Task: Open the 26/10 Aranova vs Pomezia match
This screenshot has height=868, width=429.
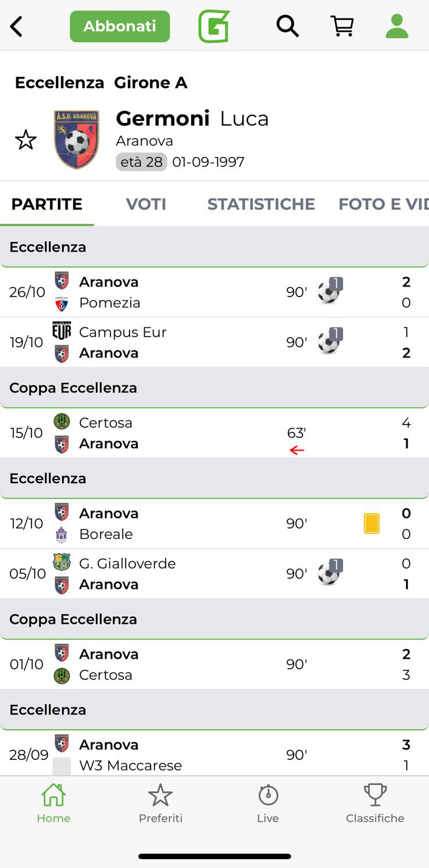Action: [174, 292]
